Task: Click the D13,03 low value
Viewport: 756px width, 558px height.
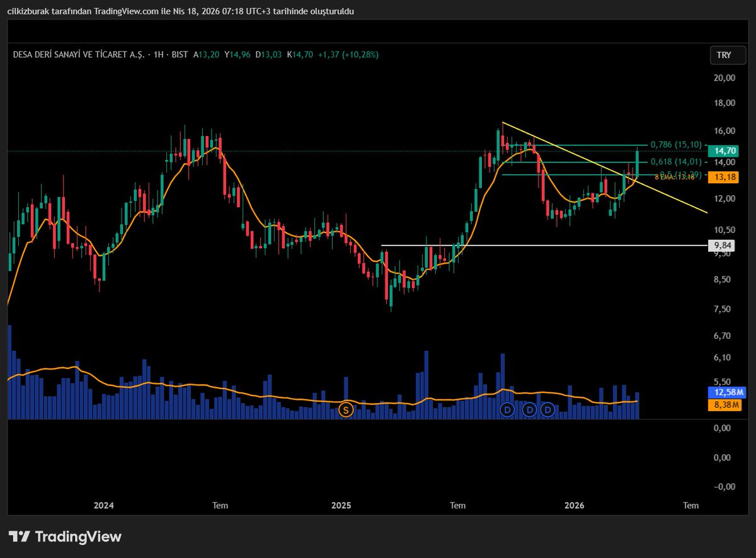Action: (x=268, y=55)
